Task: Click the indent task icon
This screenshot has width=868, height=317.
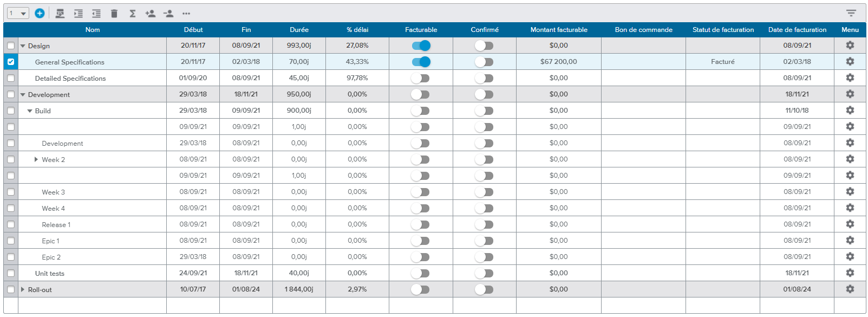Action: click(79, 14)
